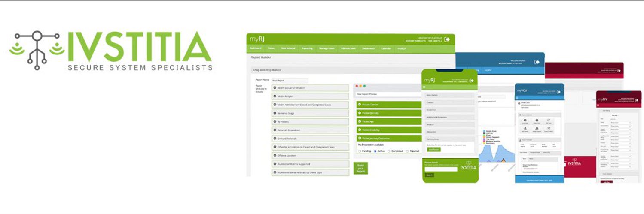Open the hamburger menu in the myRJ phone
This screenshot has height=214, width=644.
(424, 87)
